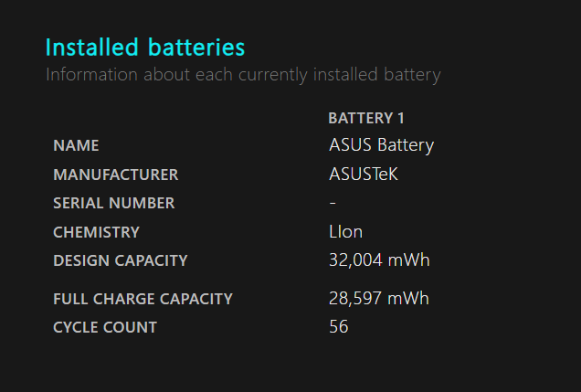Select the BATTERY 1 column header
The width and height of the screenshot is (581, 392).
click(366, 118)
